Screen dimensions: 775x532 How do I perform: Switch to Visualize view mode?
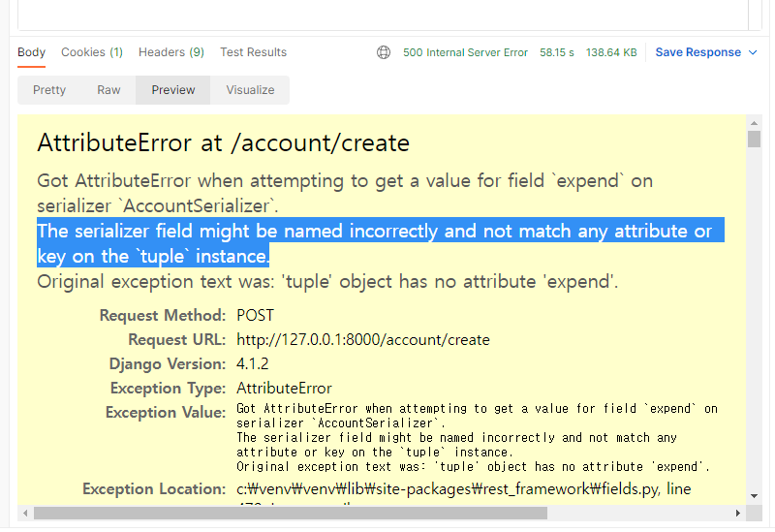click(x=250, y=90)
